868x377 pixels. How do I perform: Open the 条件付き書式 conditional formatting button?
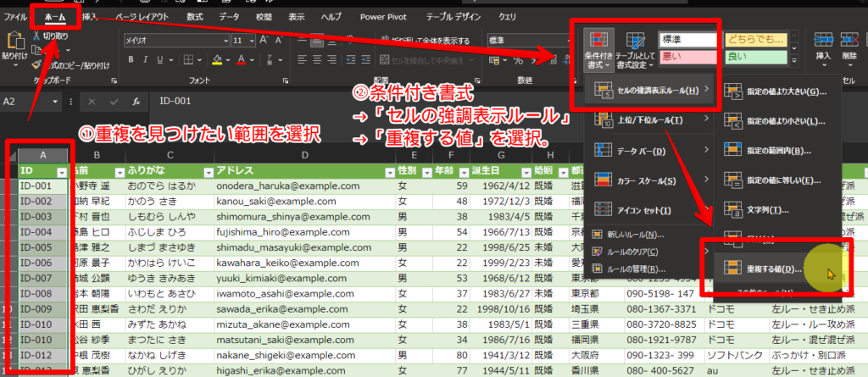(x=598, y=51)
